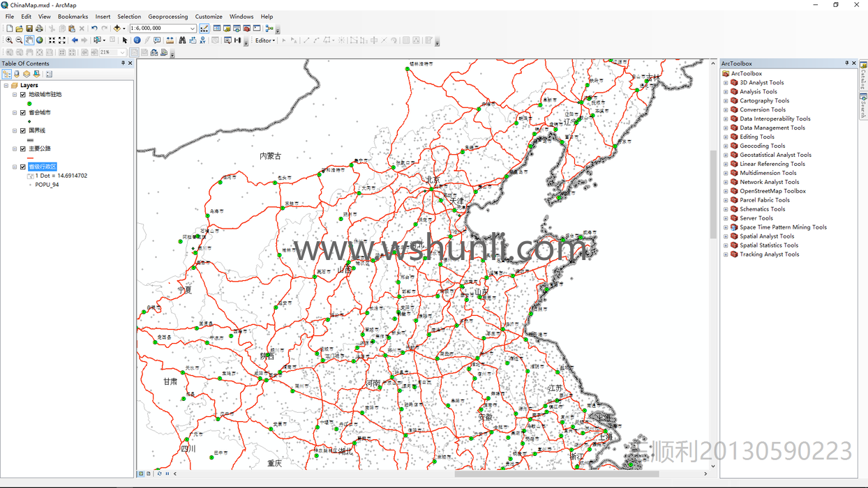Select the HTML Popup tool

click(157, 40)
